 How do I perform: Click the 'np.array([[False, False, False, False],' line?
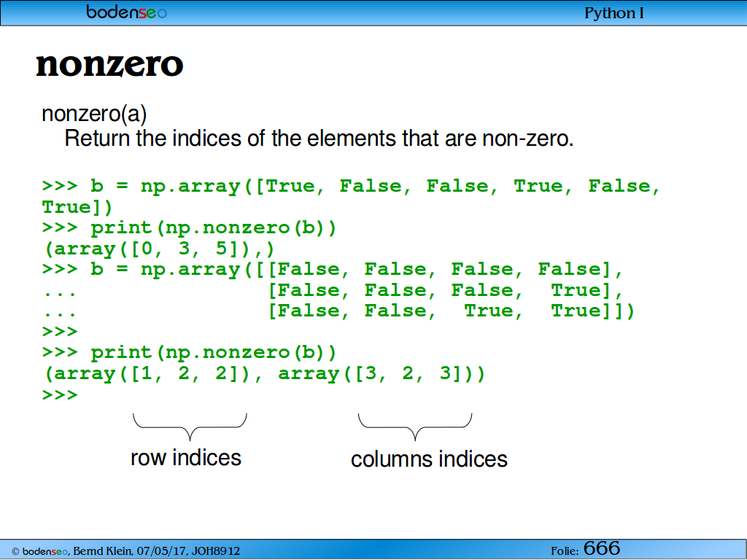(x=333, y=270)
